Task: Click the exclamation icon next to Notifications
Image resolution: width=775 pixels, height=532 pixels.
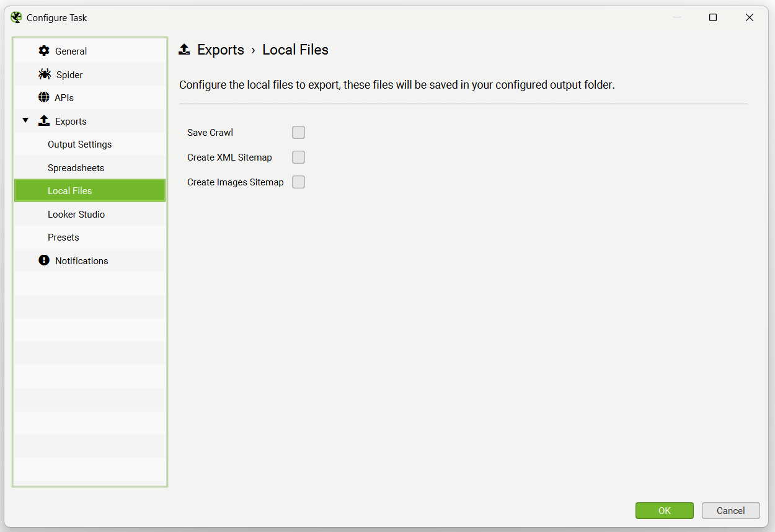Action: point(43,260)
